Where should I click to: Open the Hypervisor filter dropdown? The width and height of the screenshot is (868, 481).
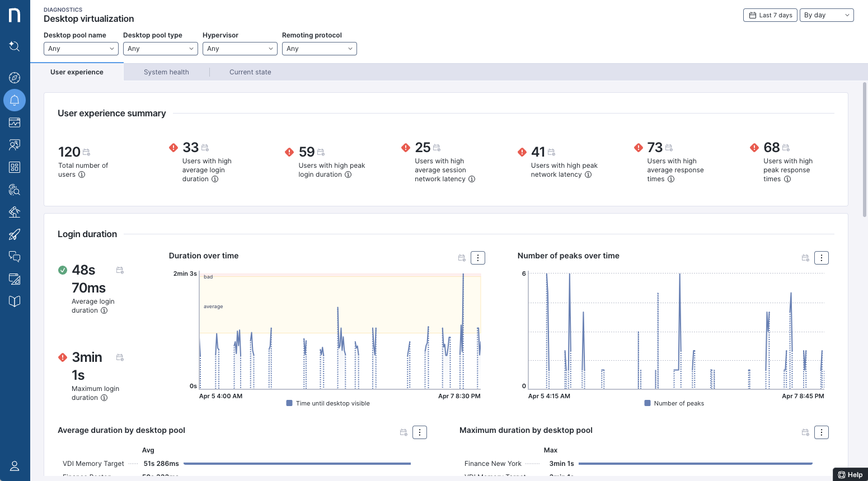tap(240, 49)
